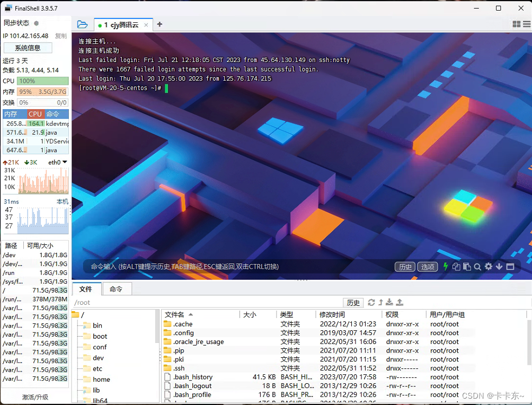Click the 权限 column header
Screen dimensions: 532x405
404,314
